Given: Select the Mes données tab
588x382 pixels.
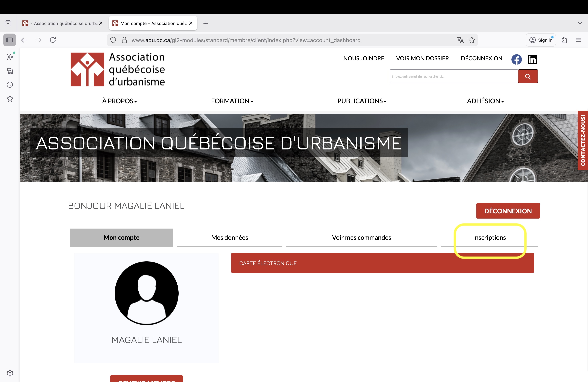Looking at the screenshot, I should (230, 237).
